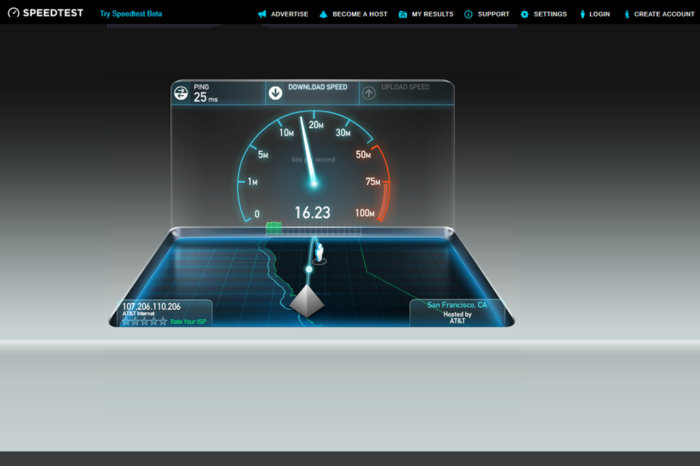Click the ping arrows icon
Viewport: 700px width, 466px height.
[181, 93]
